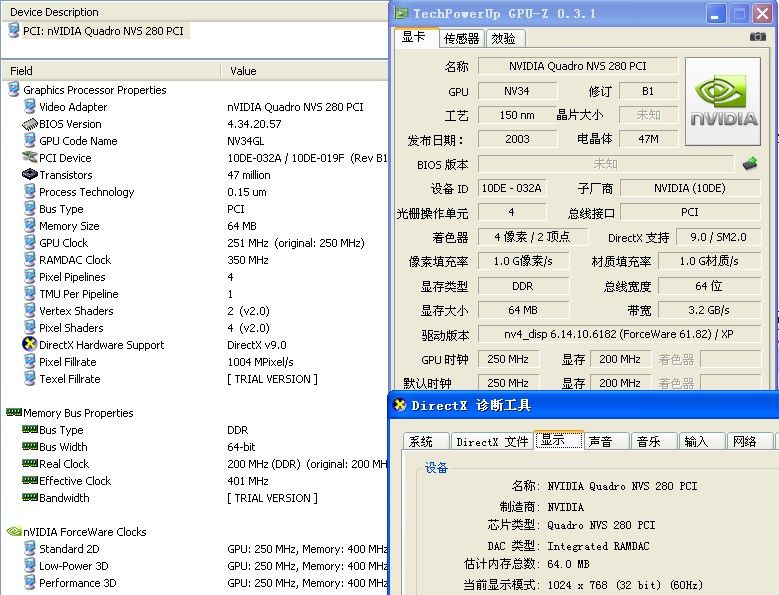Click the DirectX Hardware Support value DirectX v9.0
Viewport: 779px width, 595px height.
pos(257,345)
